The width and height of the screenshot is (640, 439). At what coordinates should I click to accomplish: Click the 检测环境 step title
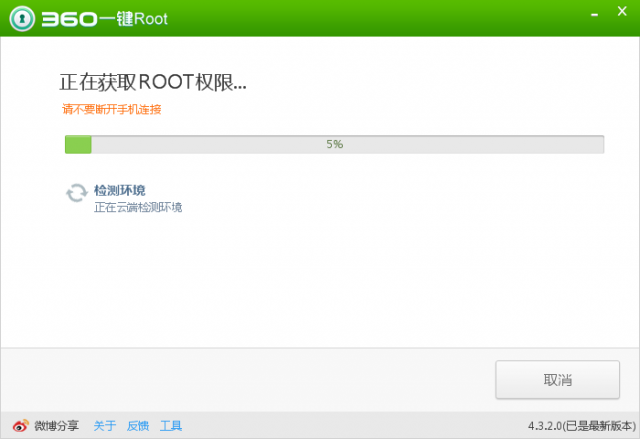(x=120, y=190)
